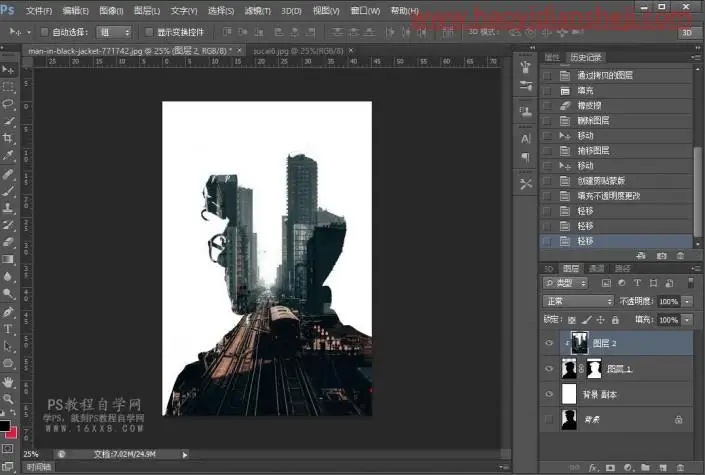Toggle lock all icon beside 填充
Screen dimensions: 705x475
615,320
